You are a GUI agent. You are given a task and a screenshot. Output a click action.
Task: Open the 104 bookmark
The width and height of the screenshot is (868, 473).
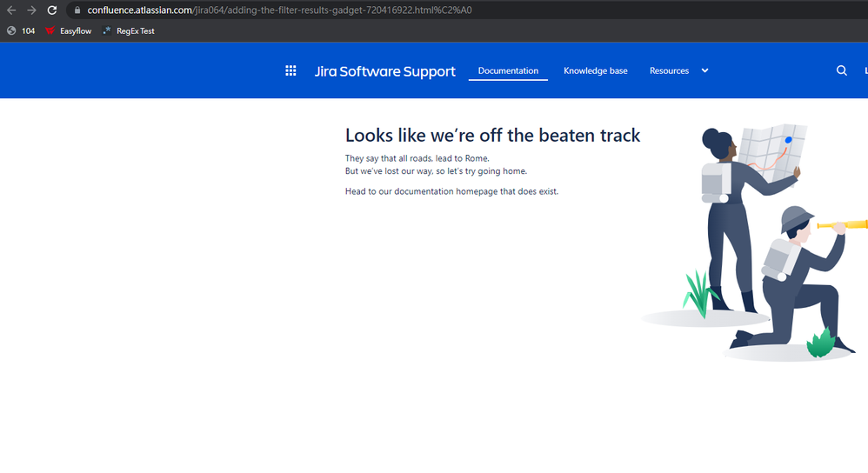click(x=21, y=31)
